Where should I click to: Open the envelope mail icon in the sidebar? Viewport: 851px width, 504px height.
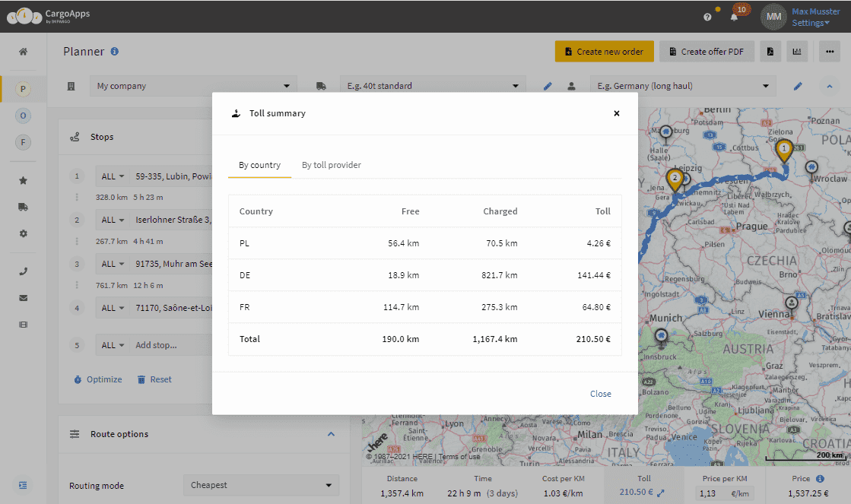coord(23,298)
